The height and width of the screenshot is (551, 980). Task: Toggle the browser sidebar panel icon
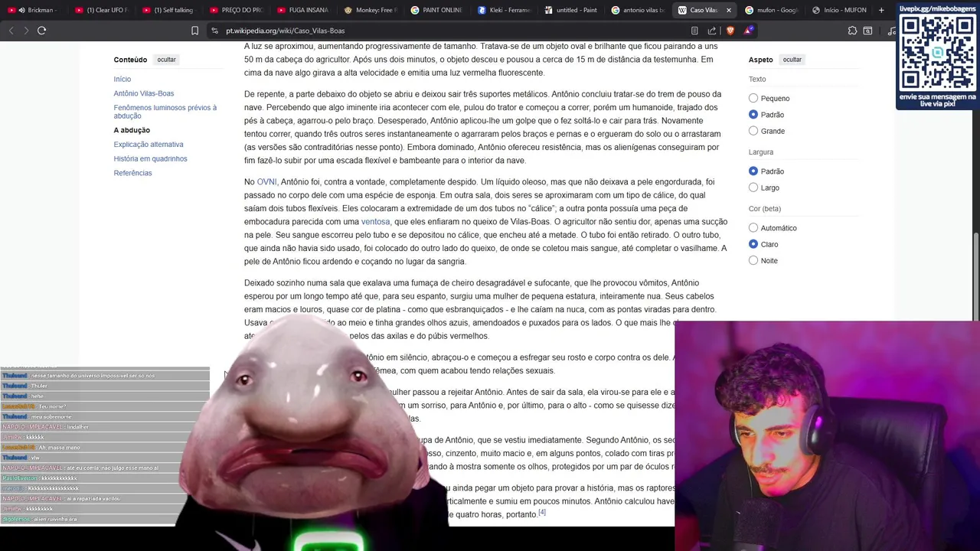(867, 31)
